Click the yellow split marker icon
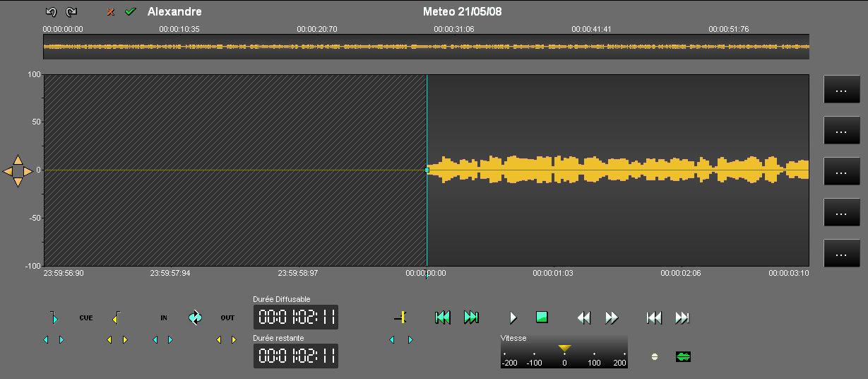The height and width of the screenshot is (379, 868). 400,317
